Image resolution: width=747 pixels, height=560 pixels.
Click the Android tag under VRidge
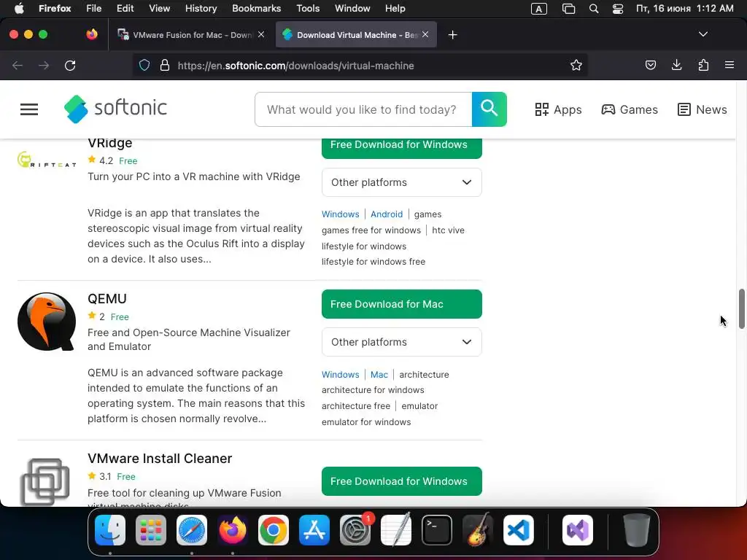pos(387,214)
